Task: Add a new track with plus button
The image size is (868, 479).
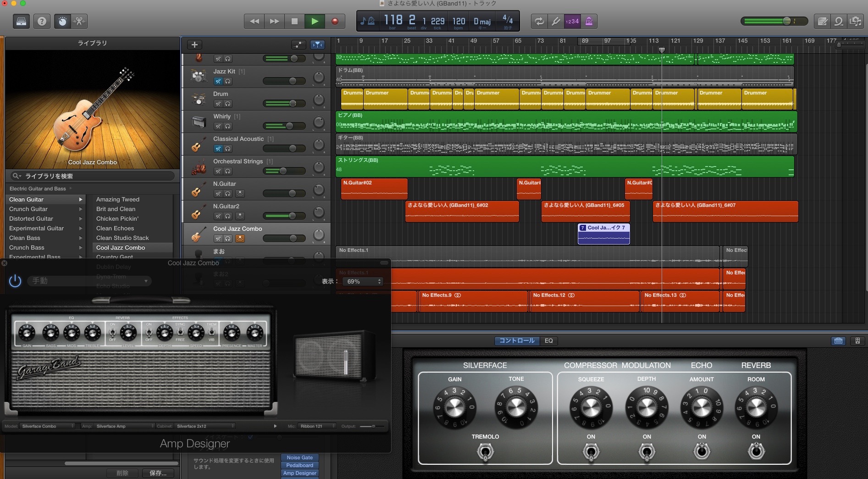Action: point(194,45)
